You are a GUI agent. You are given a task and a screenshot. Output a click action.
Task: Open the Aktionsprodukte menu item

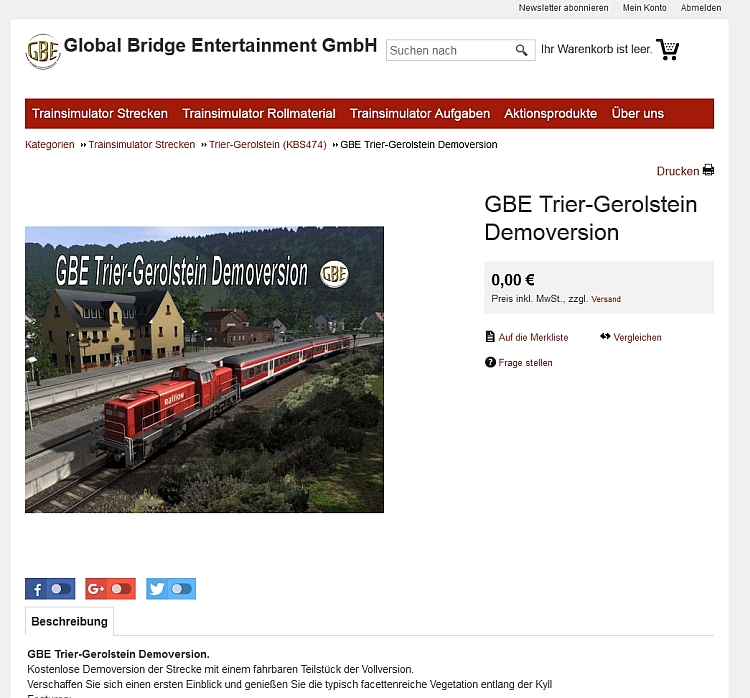tap(551, 113)
